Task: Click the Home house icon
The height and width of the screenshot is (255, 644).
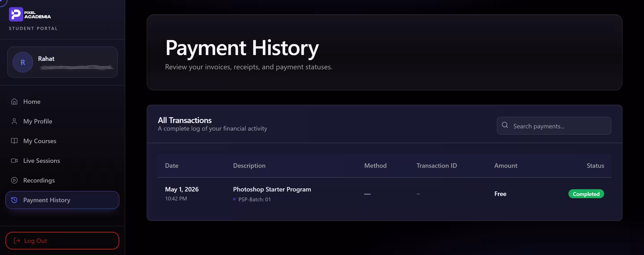Action: (14, 102)
